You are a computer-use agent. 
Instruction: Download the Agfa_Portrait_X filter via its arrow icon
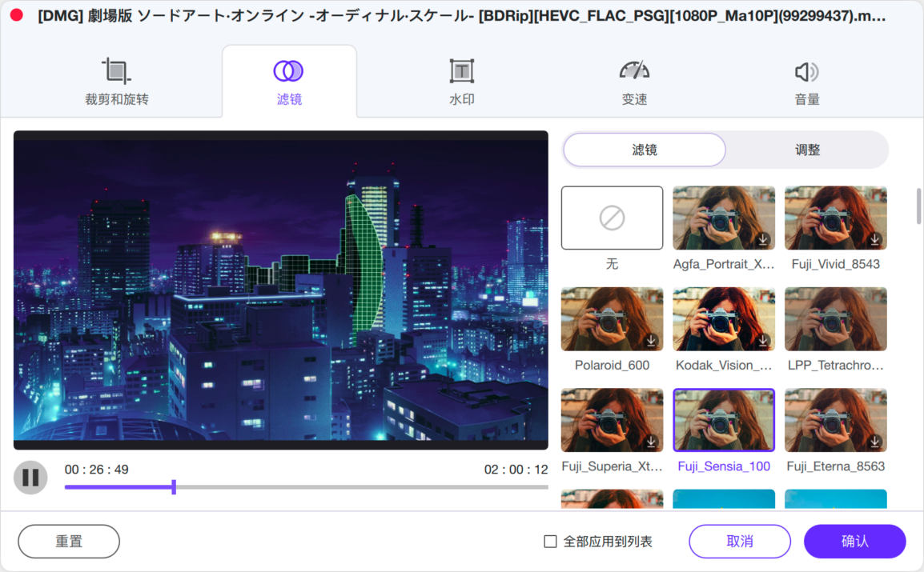[x=762, y=239]
